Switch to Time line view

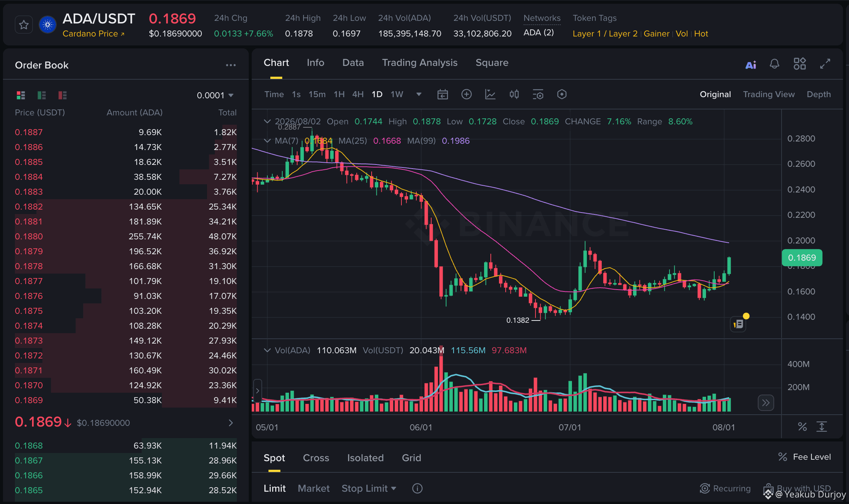point(274,95)
